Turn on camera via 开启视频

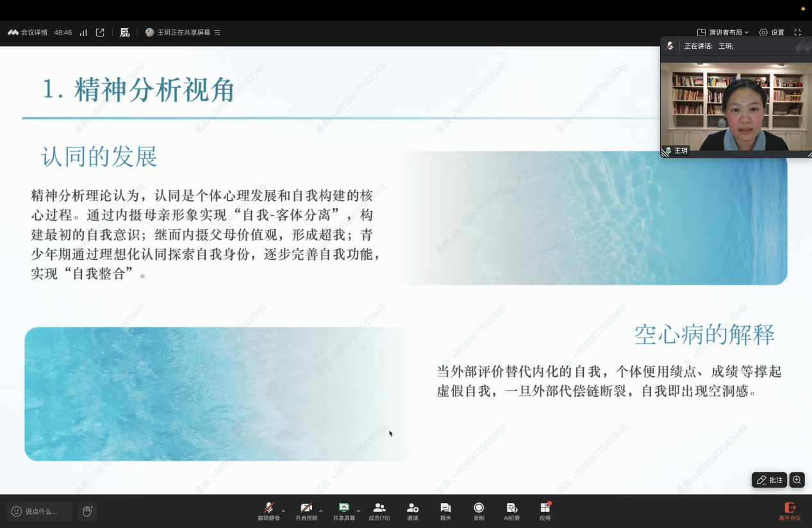point(306,511)
